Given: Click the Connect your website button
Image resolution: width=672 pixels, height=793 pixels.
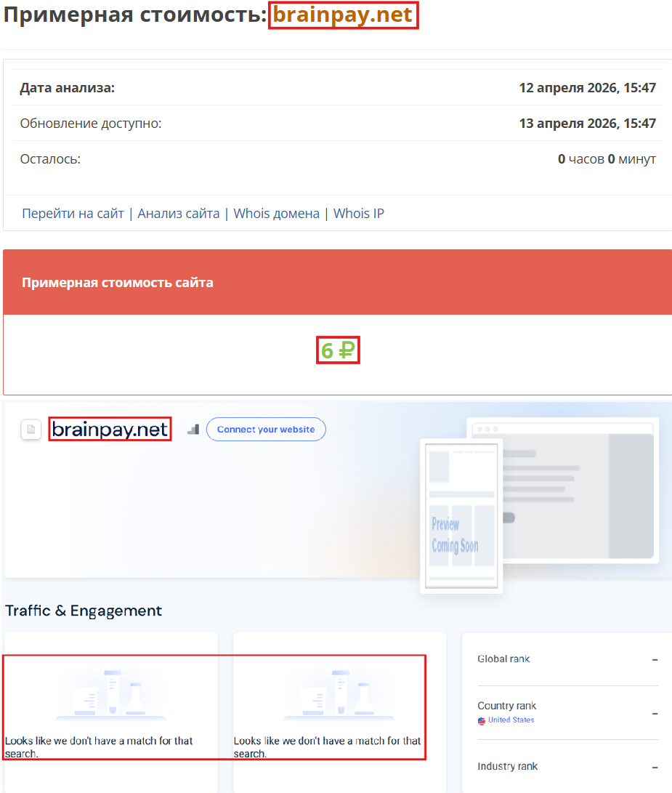Looking at the screenshot, I should tap(266, 429).
